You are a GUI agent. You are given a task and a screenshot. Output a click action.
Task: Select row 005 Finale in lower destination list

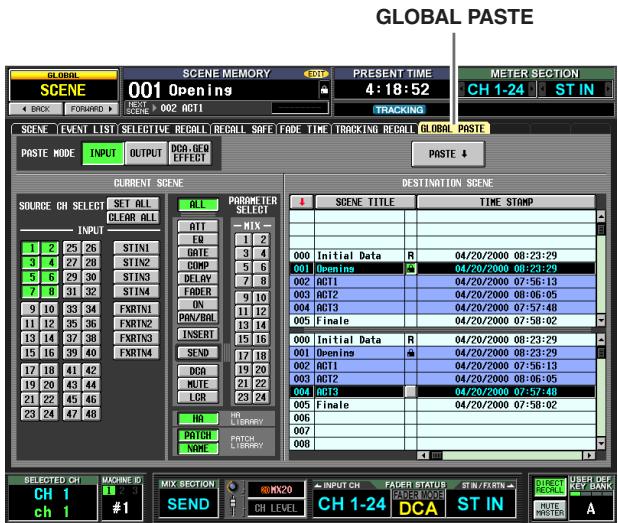click(442, 405)
